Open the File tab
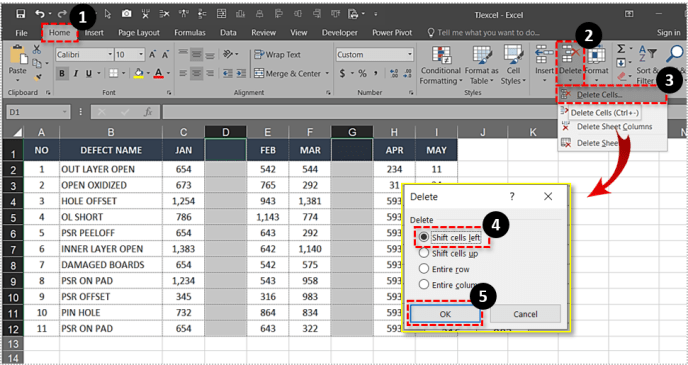Viewport: 688px width, 365px height. (x=21, y=32)
